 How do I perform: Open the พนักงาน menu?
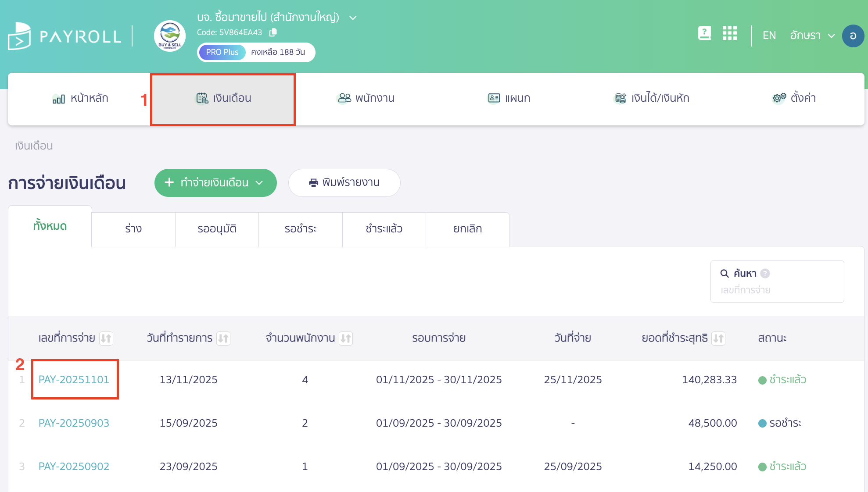pos(365,98)
